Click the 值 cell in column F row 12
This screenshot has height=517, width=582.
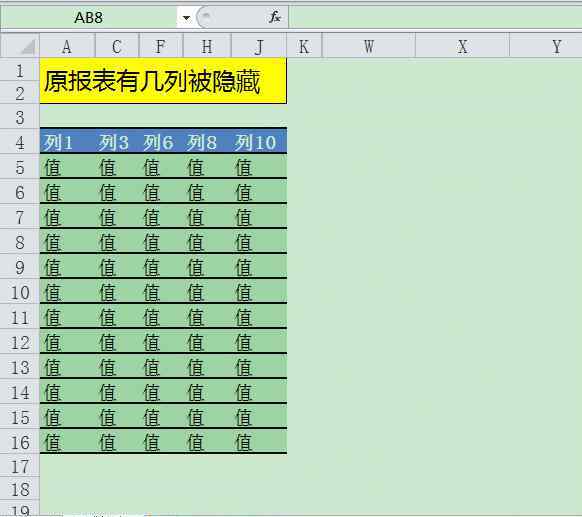[x=161, y=342]
